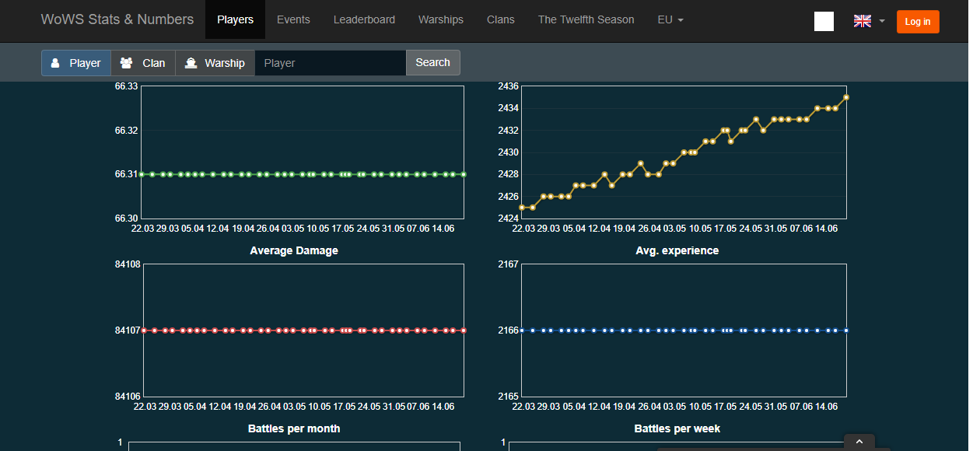Click the "2432" axis value
The width and height of the screenshot is (980, 451).
tap(508, 130)
